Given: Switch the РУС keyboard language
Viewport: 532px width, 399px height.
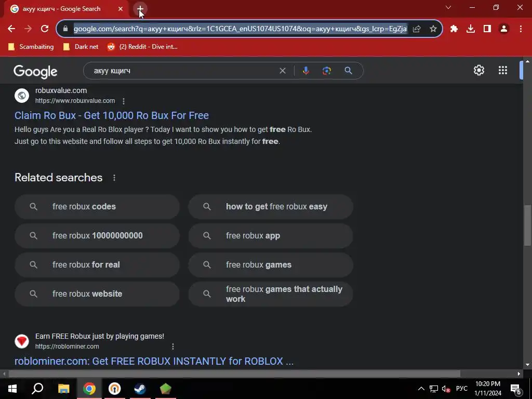Looking at the screenshot, I should 461,389.
